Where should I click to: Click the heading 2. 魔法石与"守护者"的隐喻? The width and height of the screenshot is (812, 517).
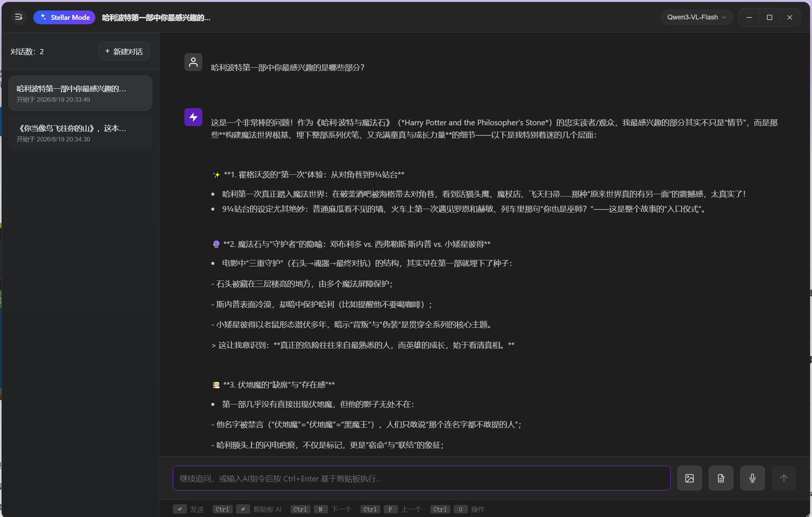(357, 244)
